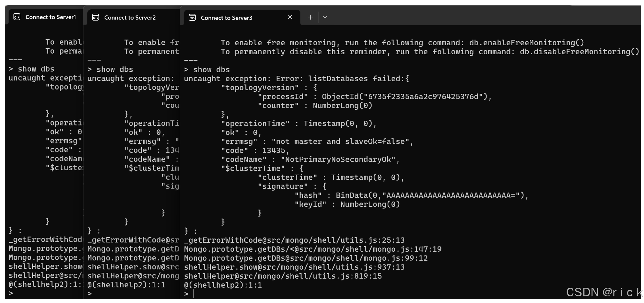Open a new terminal tab with plus
This screenshot has height=303, width=644.
coord(310,17)
